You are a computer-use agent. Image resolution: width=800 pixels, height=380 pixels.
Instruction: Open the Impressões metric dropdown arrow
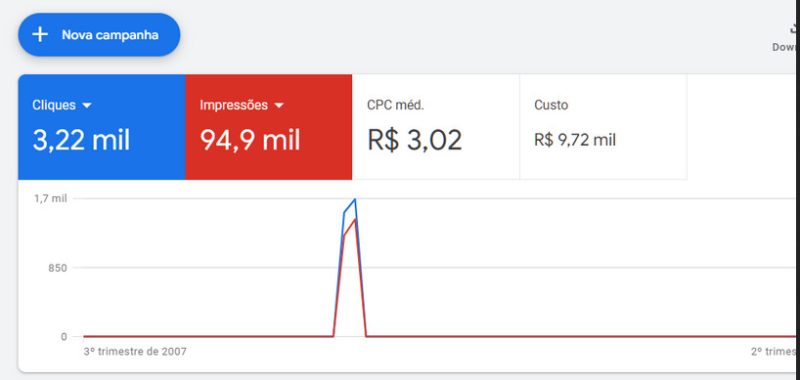279,105
